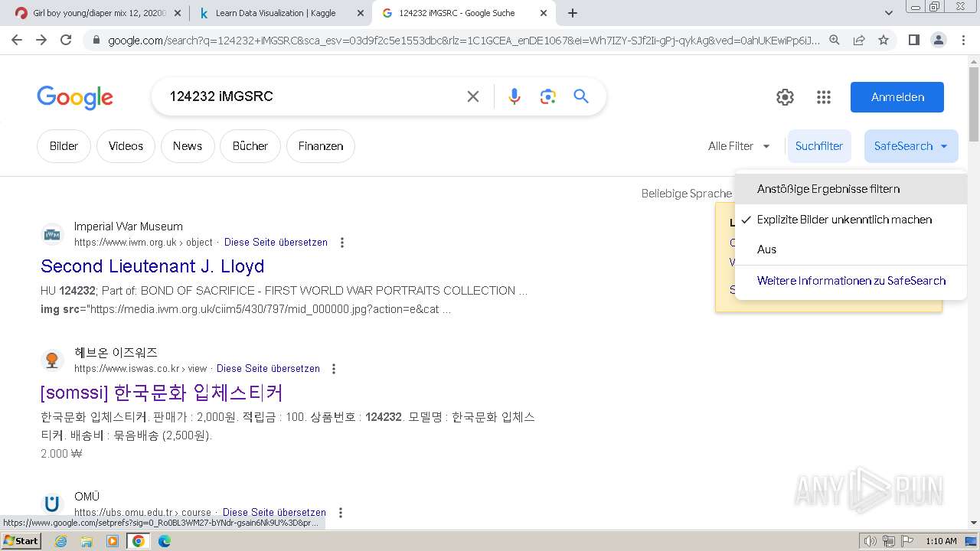Viewport: 980px width, 551px height.
Task: Select 'Explizite Bilder unkenntlich machen' option
Action: (x=851, y=220)
